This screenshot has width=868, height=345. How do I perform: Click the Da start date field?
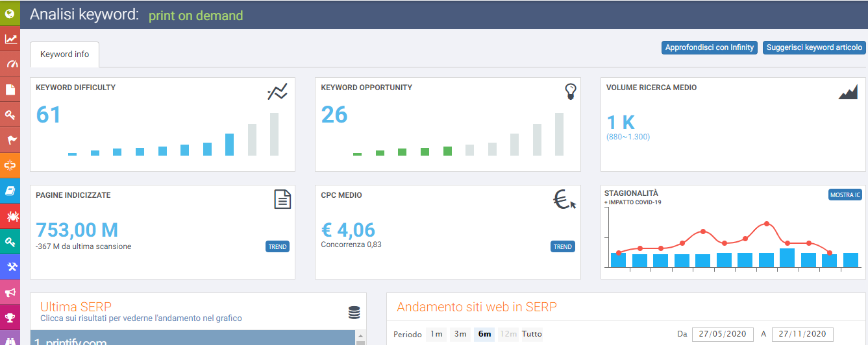coord(723,334)
